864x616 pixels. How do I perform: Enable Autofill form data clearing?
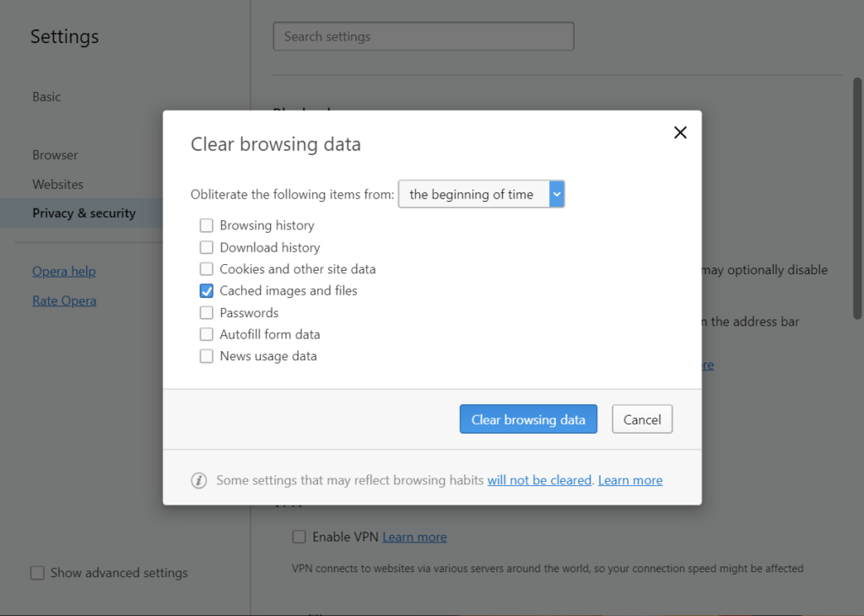(x=206, y=334)
